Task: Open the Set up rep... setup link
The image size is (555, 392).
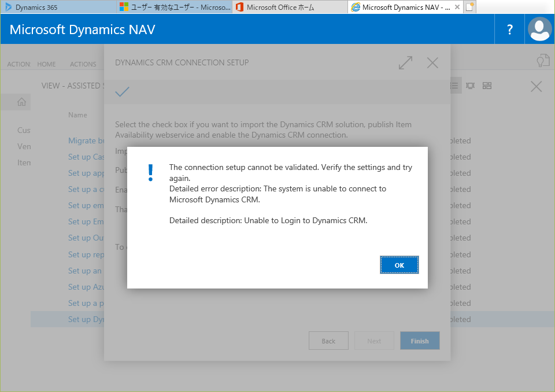Action: pos(86,254)
